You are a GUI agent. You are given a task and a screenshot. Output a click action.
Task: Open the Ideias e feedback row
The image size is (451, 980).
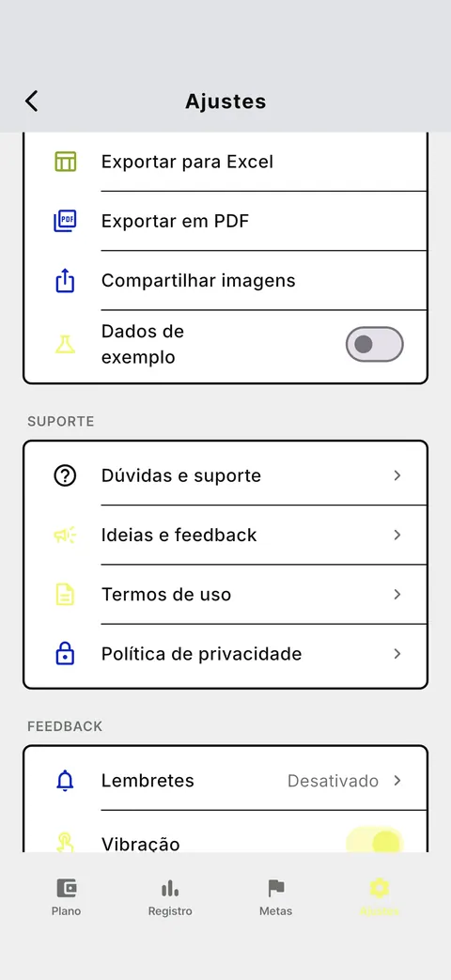tap(225, 535)
